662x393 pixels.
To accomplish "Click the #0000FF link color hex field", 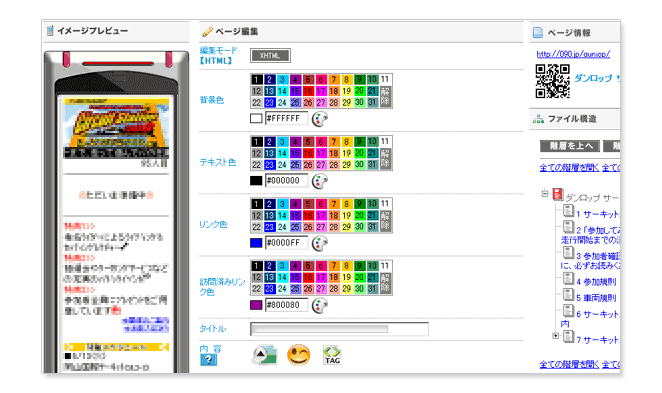I will click(x=287, y=243).
